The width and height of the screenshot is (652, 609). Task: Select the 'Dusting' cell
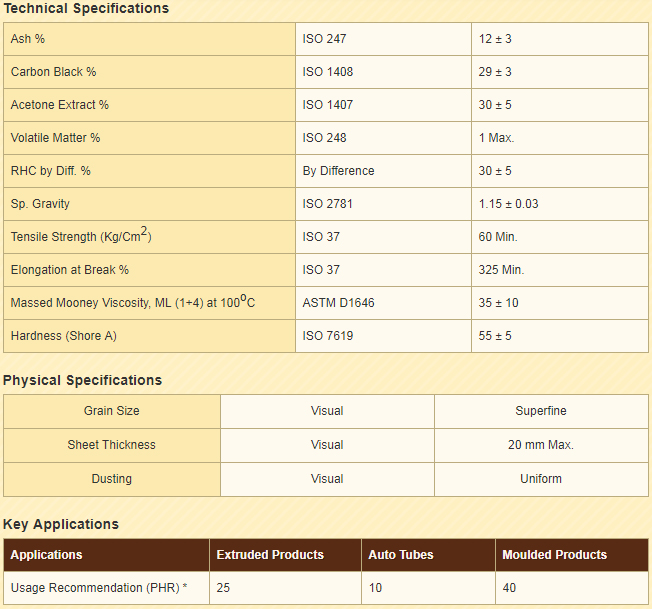click(112, 479)
